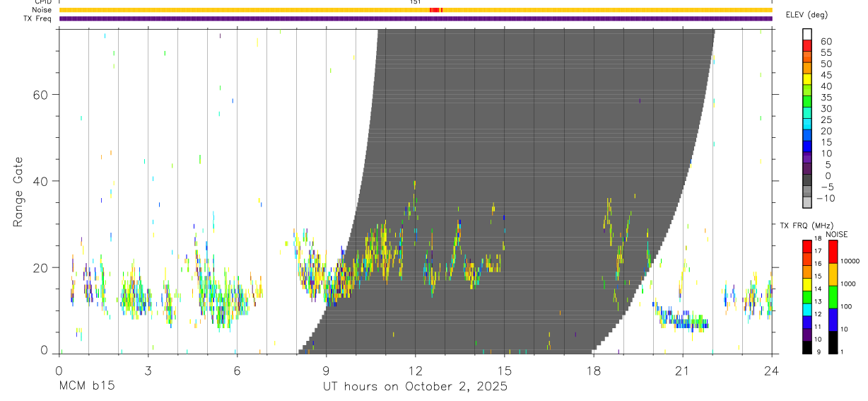This screenshot has height=401, width=868.
Task: Click the '10000' label on NOISE legend
Action: (x=850, y=261)
